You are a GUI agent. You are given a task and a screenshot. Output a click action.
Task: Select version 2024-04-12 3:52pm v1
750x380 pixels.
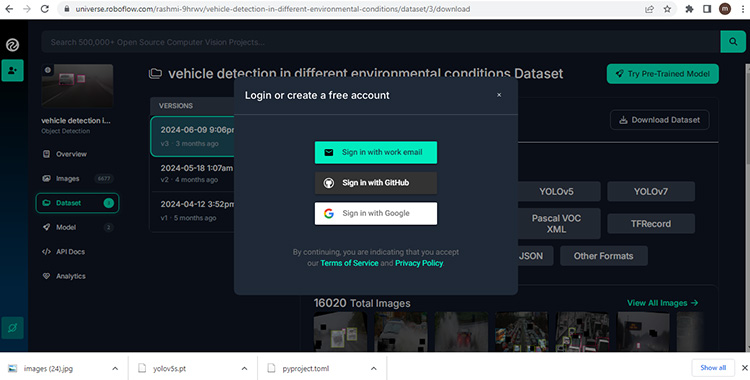(193, 211)
